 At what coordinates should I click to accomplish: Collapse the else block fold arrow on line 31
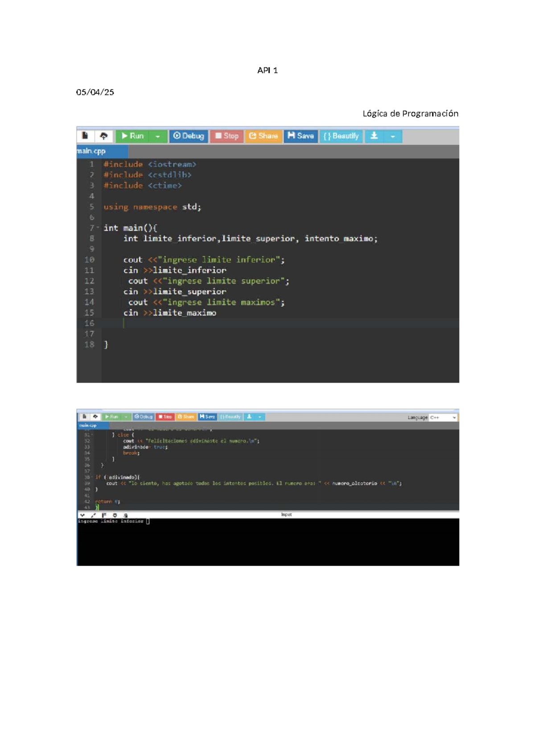pyautogui.click(x=92, y=435)
